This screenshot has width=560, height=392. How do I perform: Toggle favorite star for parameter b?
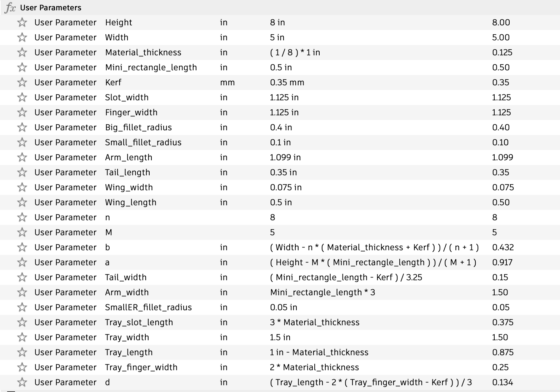22,247
